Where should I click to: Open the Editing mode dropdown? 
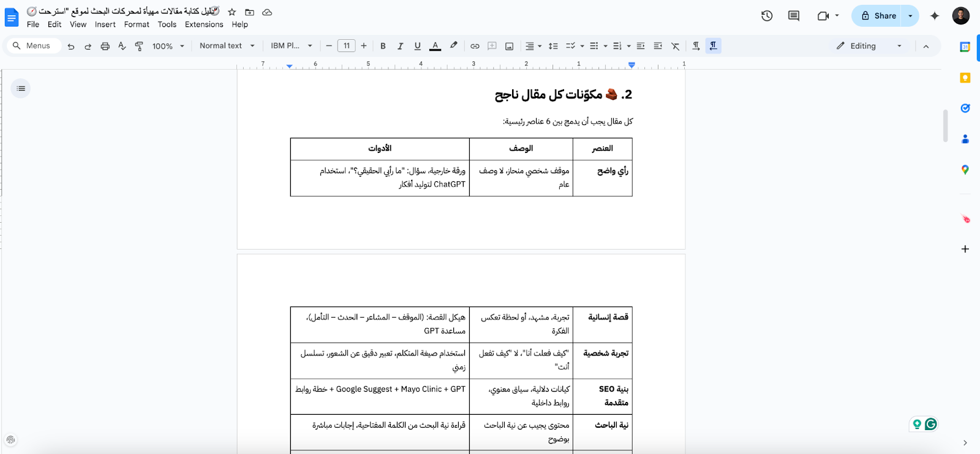(869, 46)
